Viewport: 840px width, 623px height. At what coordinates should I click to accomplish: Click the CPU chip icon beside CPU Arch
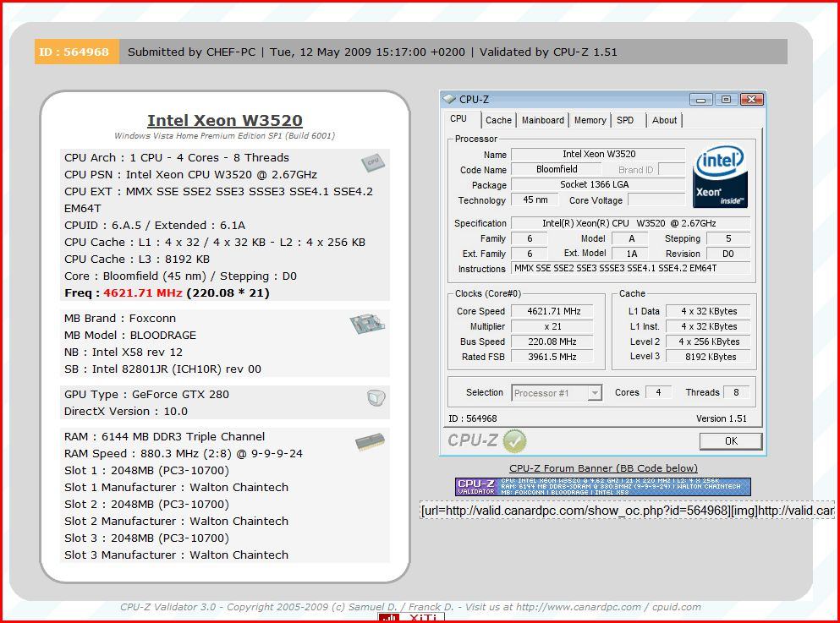coord(373,162)
